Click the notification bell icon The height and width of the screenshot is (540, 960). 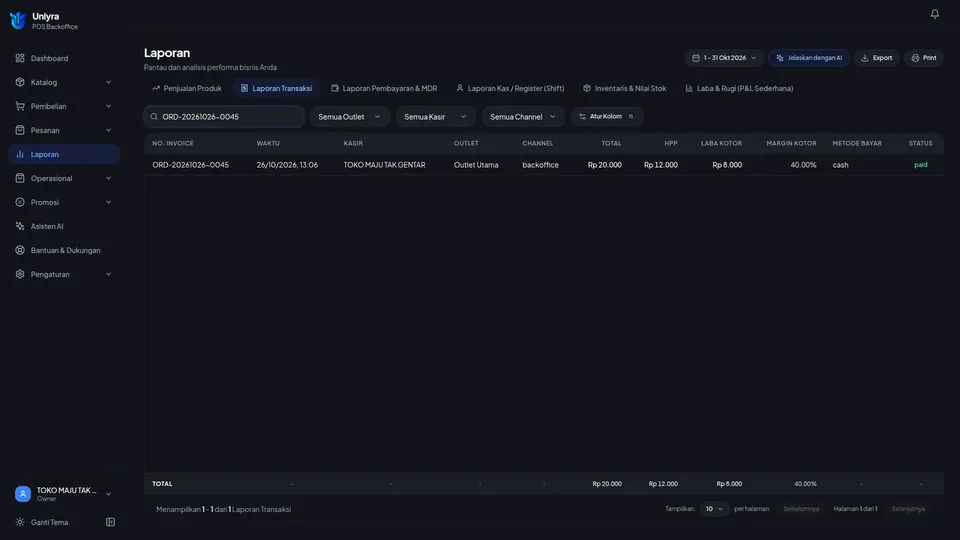tap(934, 13)
